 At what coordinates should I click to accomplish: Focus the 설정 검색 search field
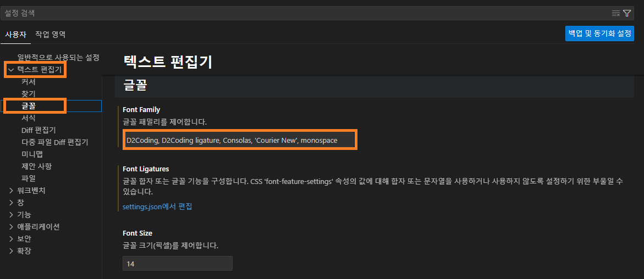click(306, 13)
